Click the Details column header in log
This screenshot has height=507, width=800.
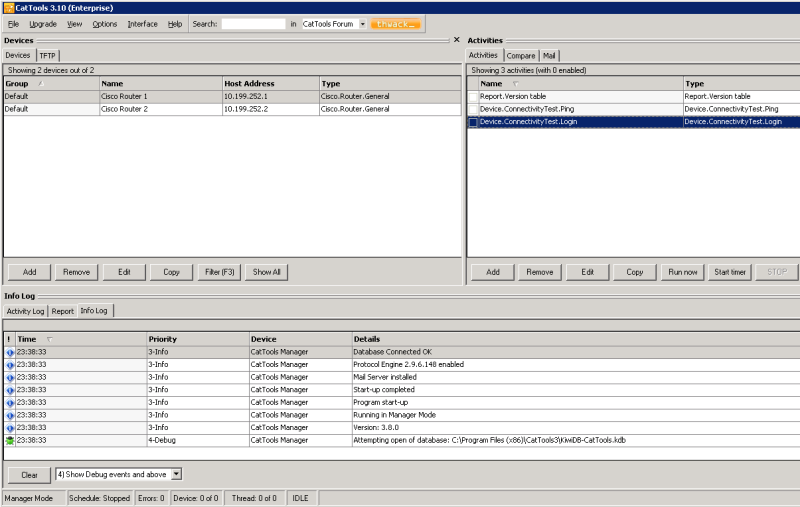coord(576,339)
